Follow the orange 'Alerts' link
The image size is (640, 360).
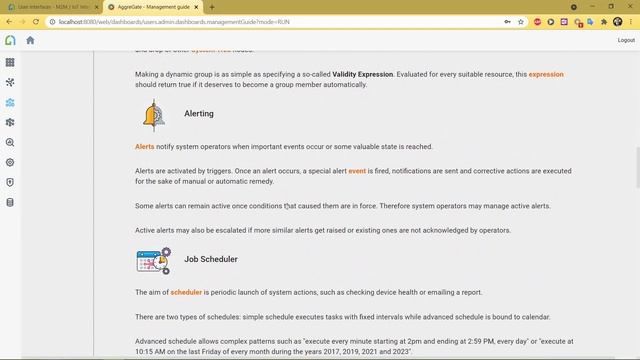pyautogui.click(x=144, y=147)
